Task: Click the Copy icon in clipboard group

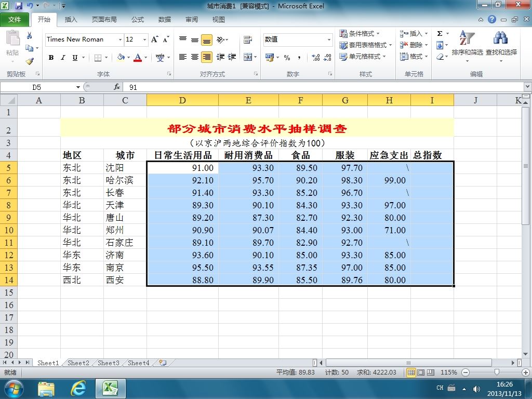Action: point(30,48)
